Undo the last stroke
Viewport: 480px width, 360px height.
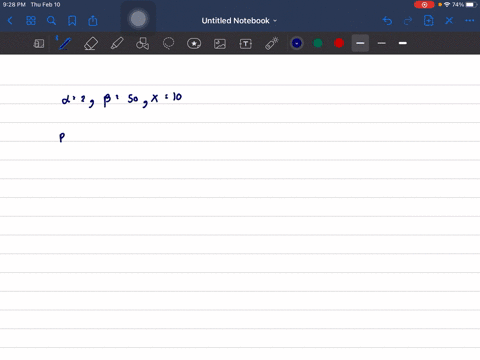point(387,21)
